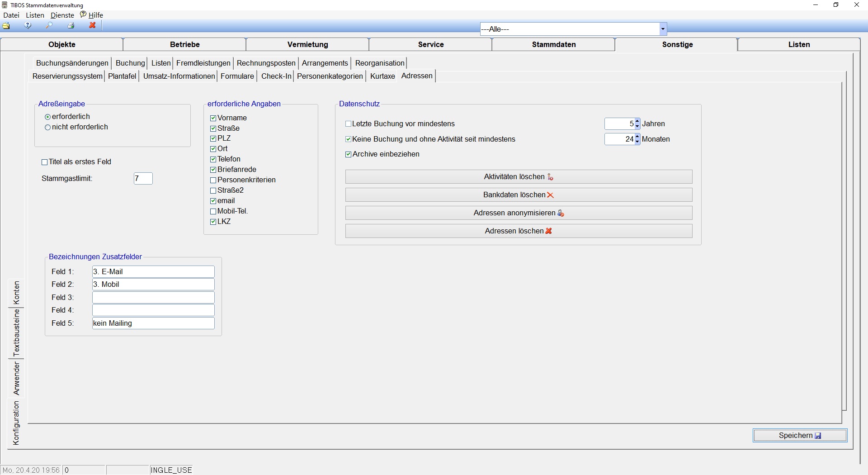Open the Fremdleistungen sub-tab
Screen dimensions: 868x475
(x=203, y=63)
